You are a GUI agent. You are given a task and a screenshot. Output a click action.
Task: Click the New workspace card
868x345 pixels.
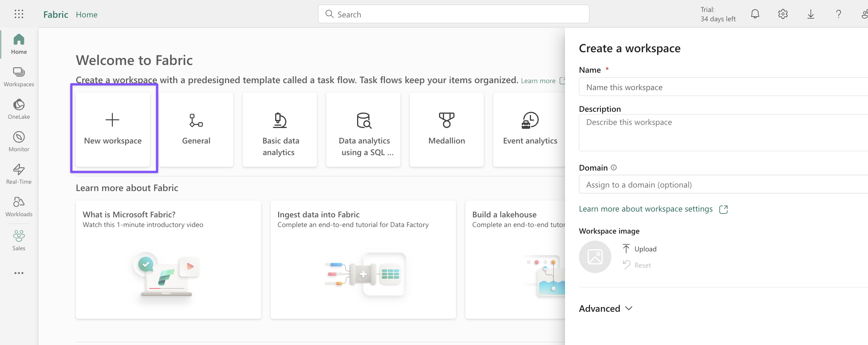[x=113, y=130]
